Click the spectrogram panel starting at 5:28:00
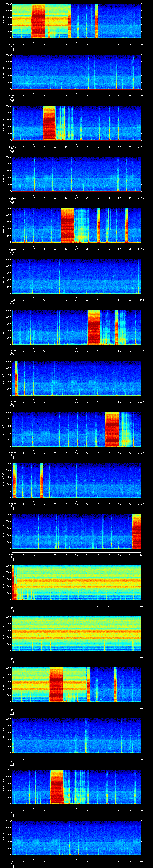Viewport: 153px width, 868px height. click(76, 327)
